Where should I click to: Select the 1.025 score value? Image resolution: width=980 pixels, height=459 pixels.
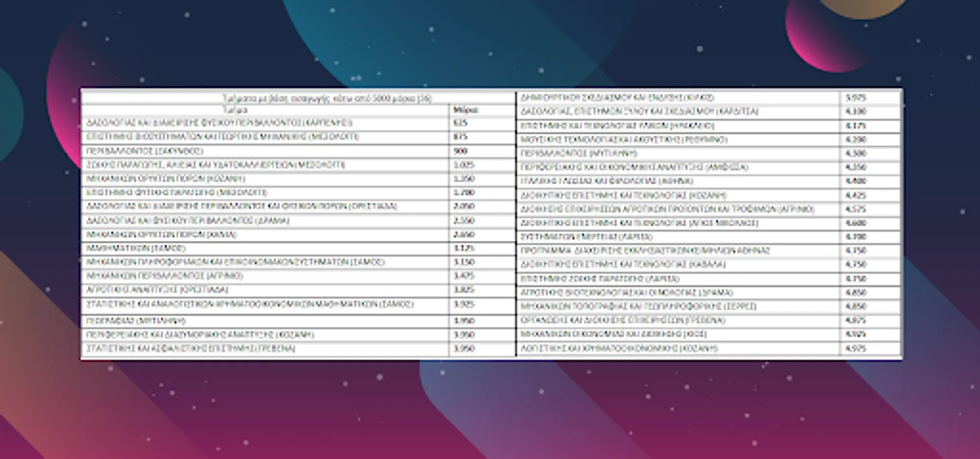(464, 165)
